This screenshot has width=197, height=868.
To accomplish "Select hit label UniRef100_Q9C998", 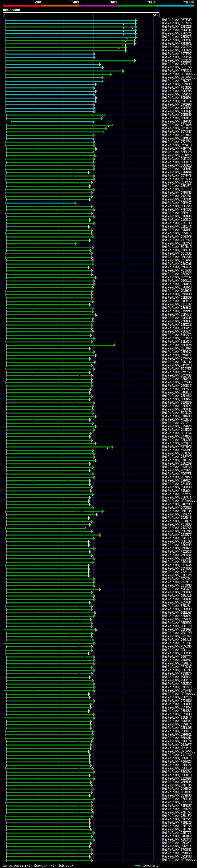I will 177,104.
